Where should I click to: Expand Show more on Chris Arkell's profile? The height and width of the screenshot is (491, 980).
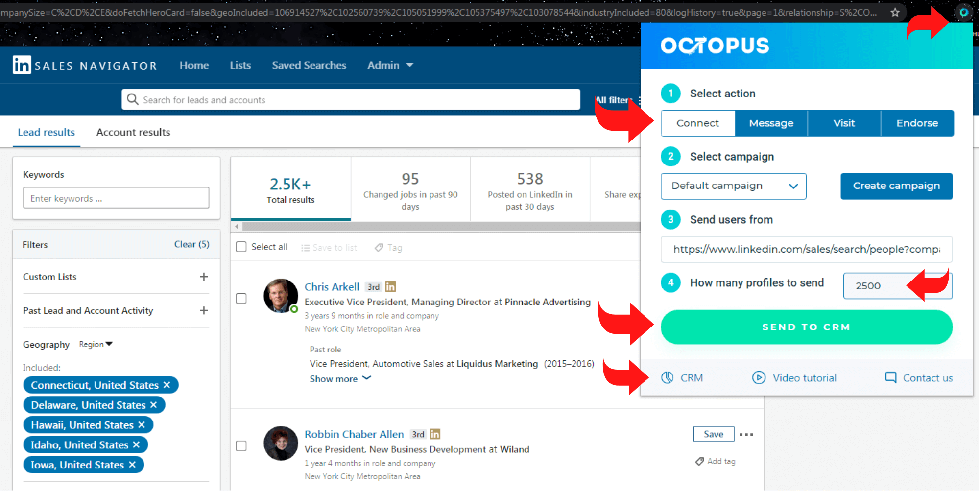pos(340,378)
